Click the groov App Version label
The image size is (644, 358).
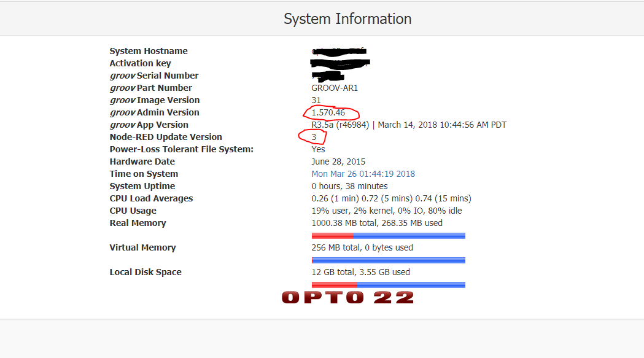(149, 125)
